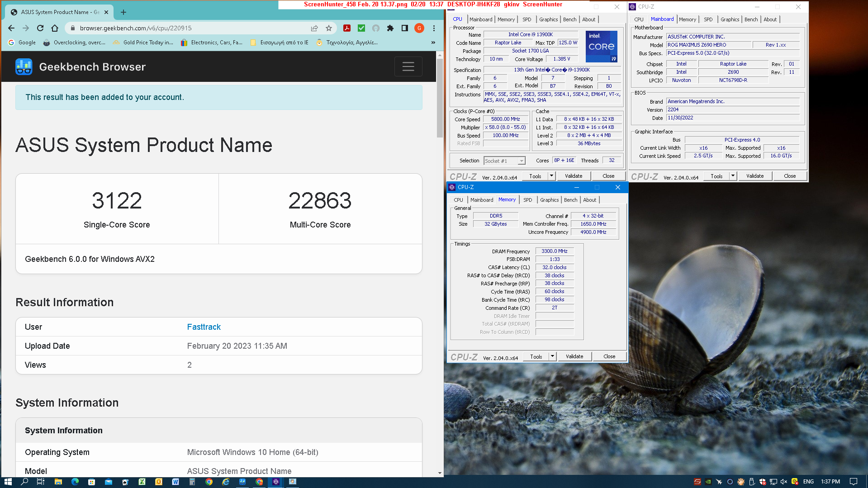868x488 pixels.
Task: Click Tools button in CPU-Z Memory window
Action: (536, 356)
